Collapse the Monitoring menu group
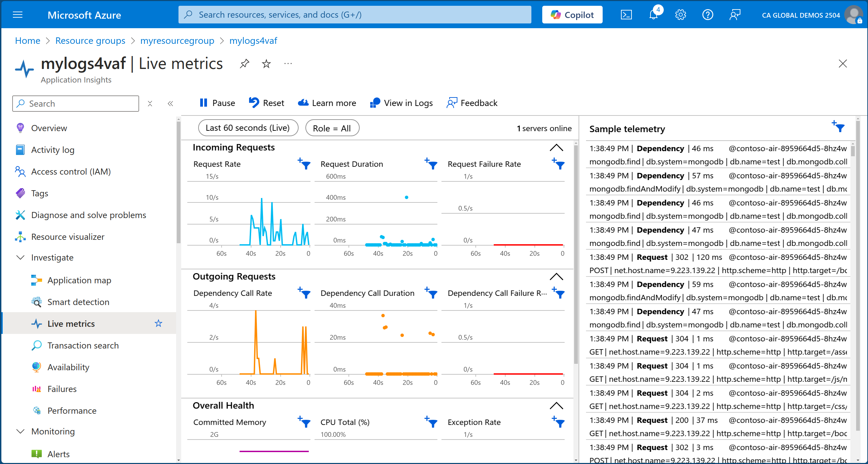The image size is (868, 464). [x=20, y=431]
